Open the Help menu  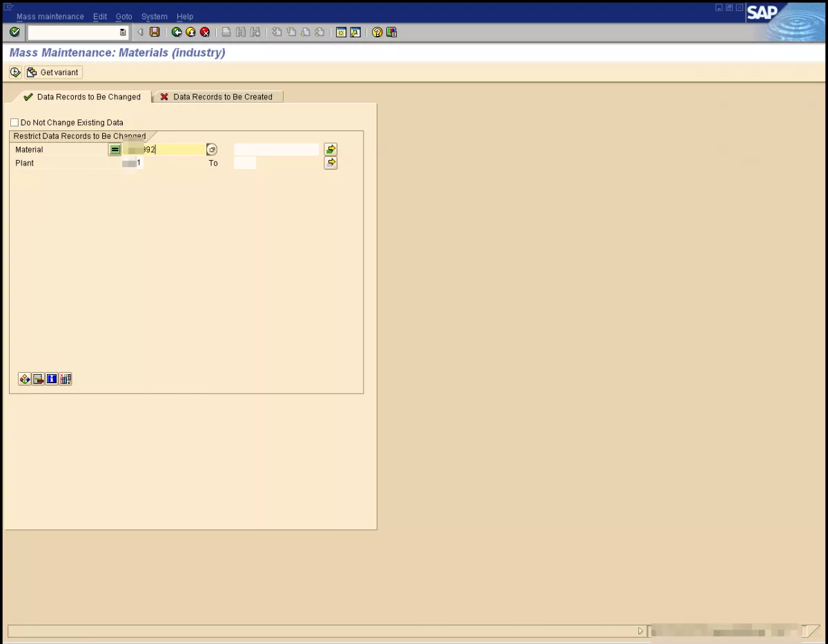coord(185,17)
